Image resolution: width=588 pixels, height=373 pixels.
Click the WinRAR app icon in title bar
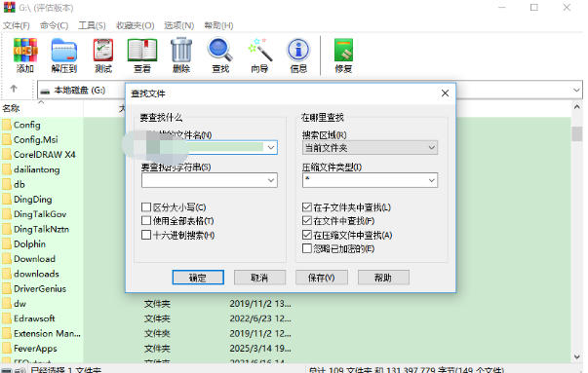(10, 7)
